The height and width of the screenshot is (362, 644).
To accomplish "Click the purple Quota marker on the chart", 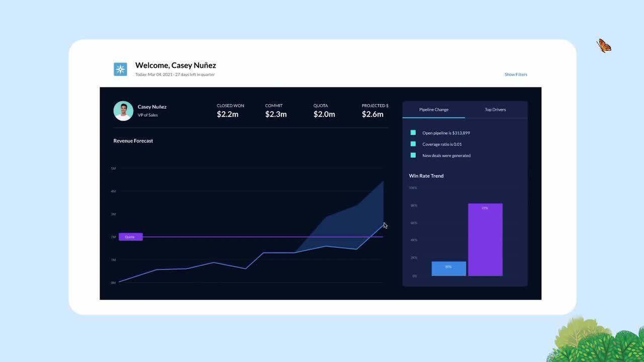I will [x=130, y=236].
